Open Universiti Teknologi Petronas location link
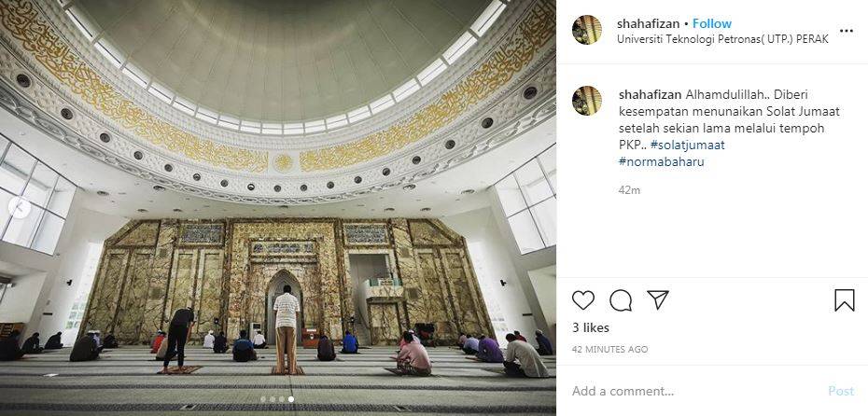 click(722, 40)
